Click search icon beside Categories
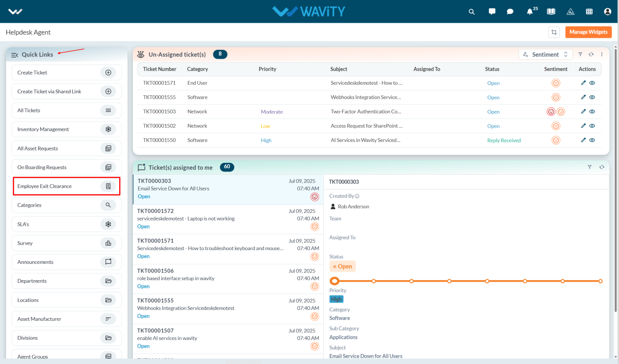619x364 pixels. (108, 205)
